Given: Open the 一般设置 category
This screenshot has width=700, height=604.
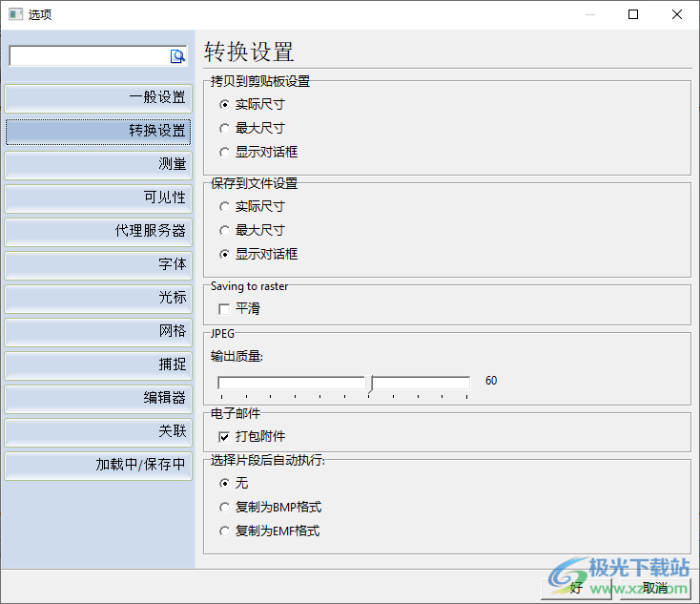Looking at the screenshot, I should (x=98, y=98).
